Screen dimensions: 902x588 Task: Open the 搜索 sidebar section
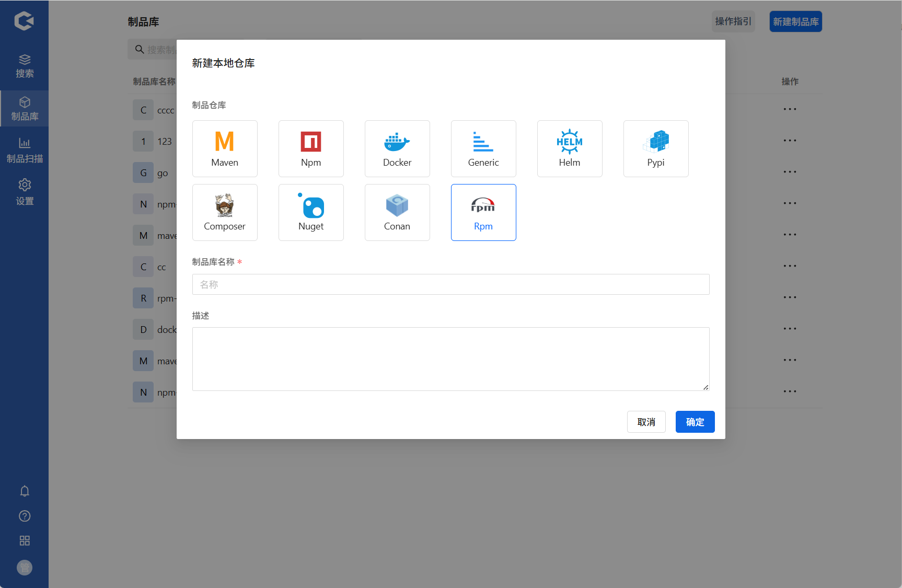[x=25, y=66]
